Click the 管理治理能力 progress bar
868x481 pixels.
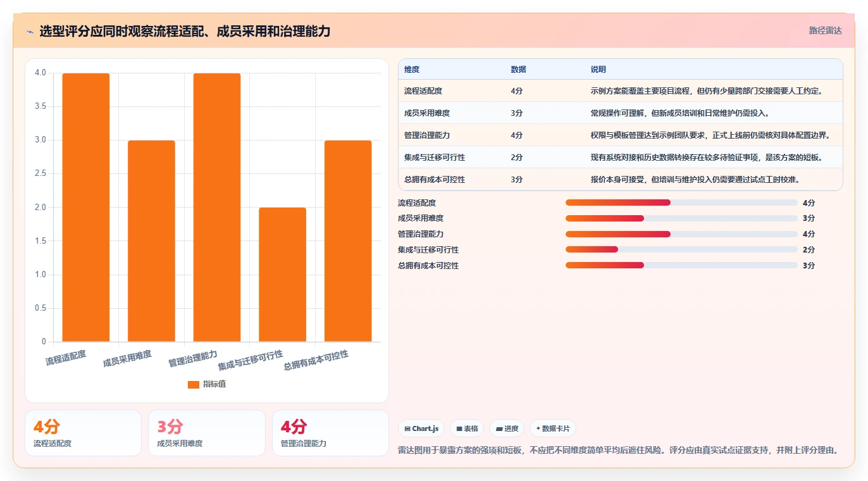(681, 234)
